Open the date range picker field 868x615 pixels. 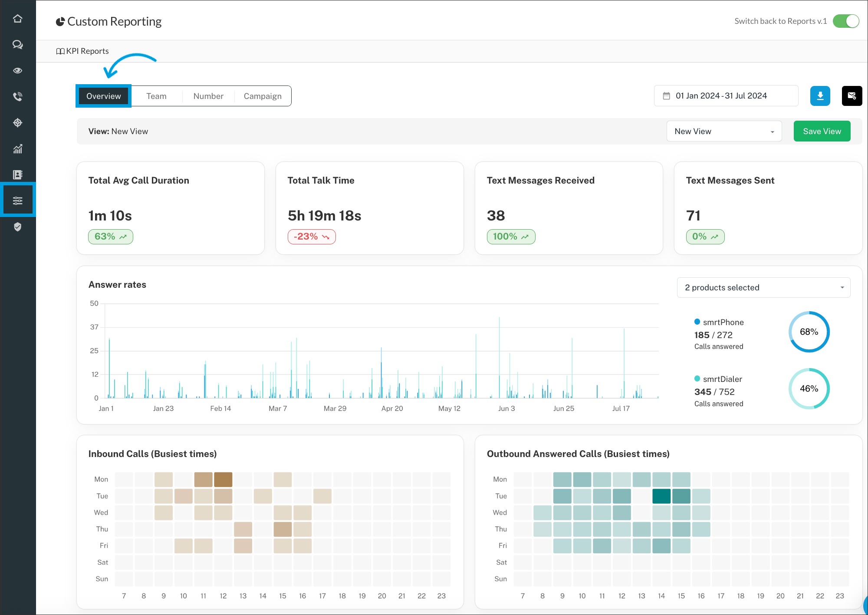pyautogui.click(x=726, y=96)
